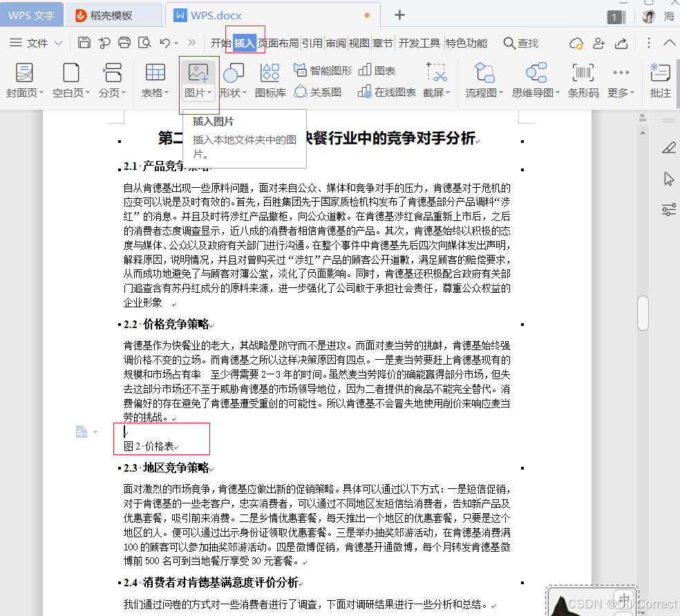Insert a cover page via 封面页

tap(24, 80)
